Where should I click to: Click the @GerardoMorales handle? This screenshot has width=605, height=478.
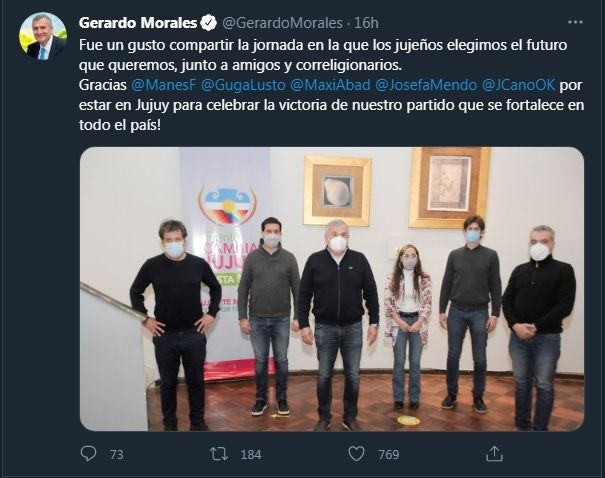coord(282,23)
